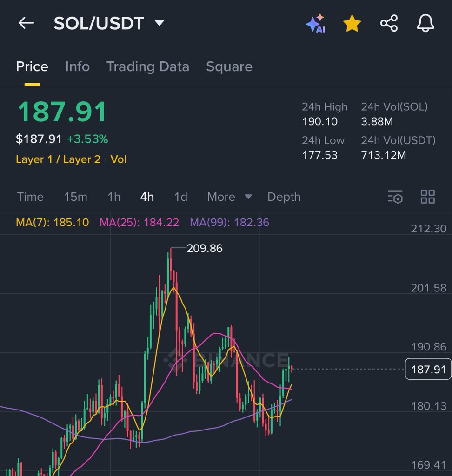This screenshot has width=452, height=476.
Task: Tap the +3.53% change value
Action: tap(87, 139)
